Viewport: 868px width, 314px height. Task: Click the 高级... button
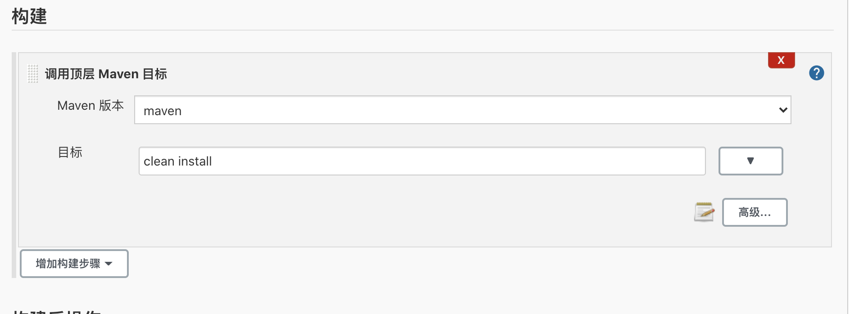coord(755,212)
